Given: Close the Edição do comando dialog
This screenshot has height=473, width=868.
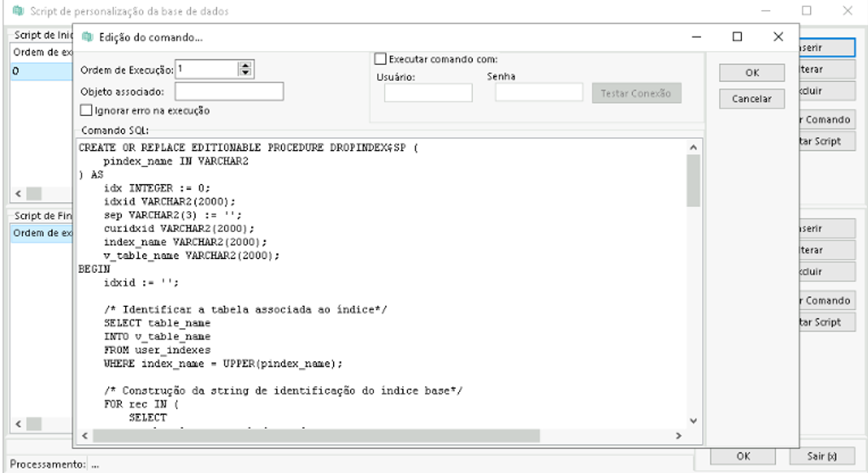Looking at the screenshot, I should (x=778, y=37).
